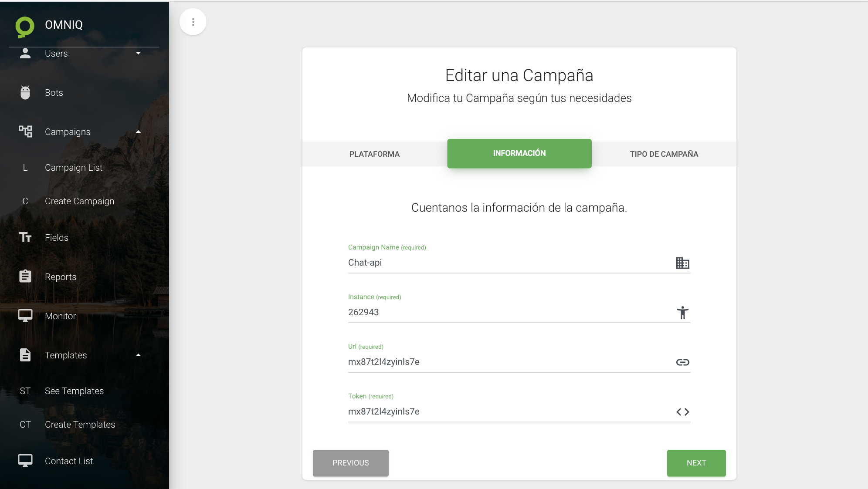Collapse the Campaigns section arrow
This screenshot has height=489, width=868.
tap(138, 132)
